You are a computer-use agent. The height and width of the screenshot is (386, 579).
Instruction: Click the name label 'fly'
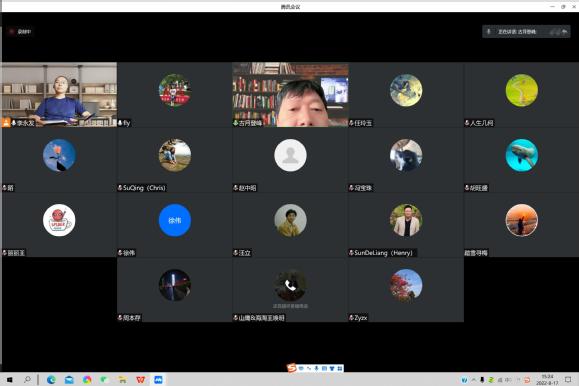pos(127,123)
